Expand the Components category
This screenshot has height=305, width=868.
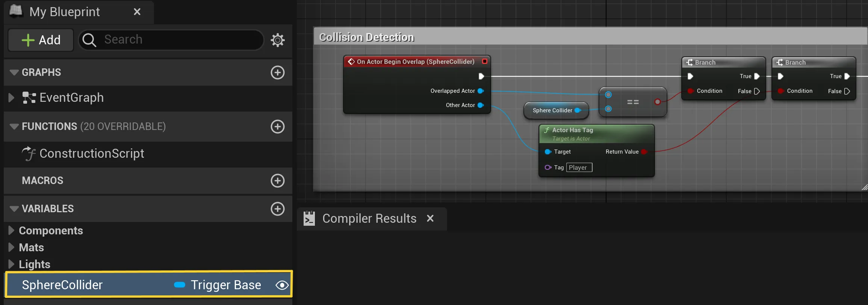coord(11,230)
